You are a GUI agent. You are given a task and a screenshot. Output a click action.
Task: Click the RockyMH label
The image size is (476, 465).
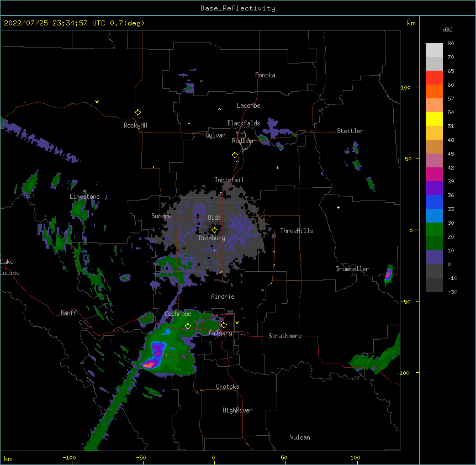click(x=135, y=125)
